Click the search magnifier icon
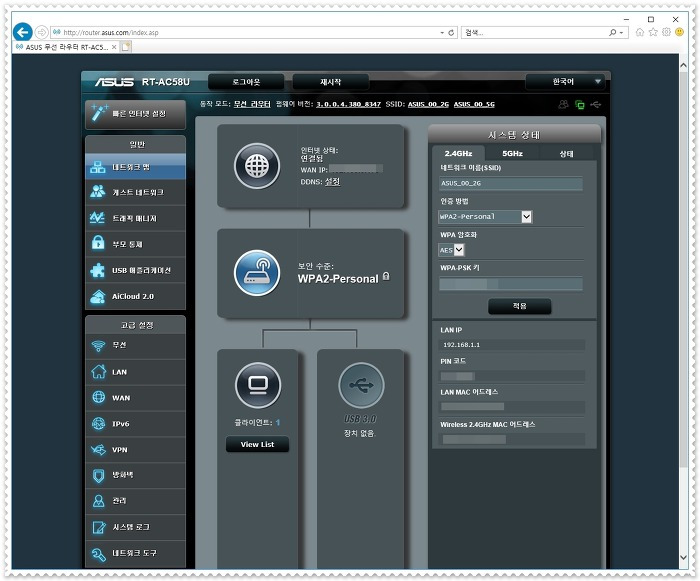Viewport: 700px width, 581px height. click(x=613, y=33)
